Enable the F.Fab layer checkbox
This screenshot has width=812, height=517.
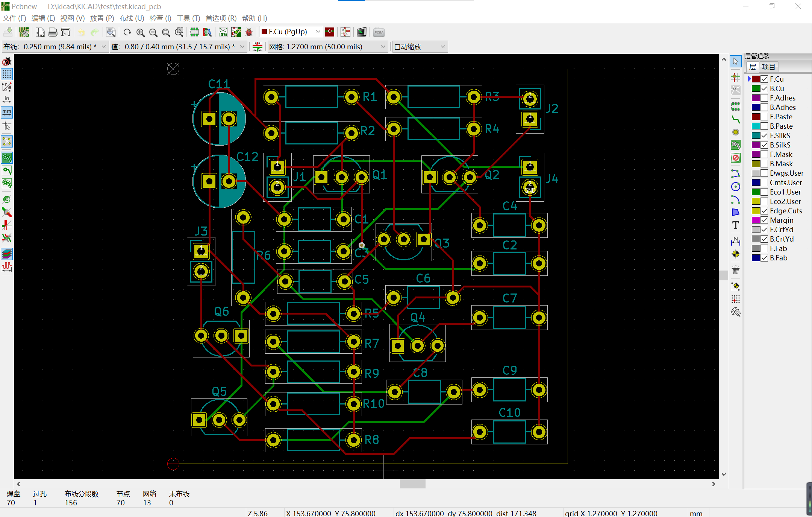[764, 248]
